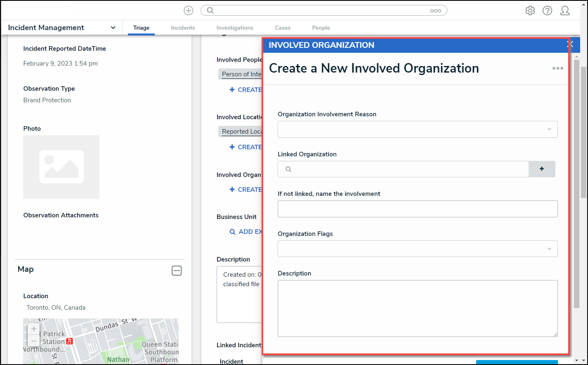Expand the Organization Involvement Reason dropdown
Screen dimensions: 588x365
click(x=418, y=129)
